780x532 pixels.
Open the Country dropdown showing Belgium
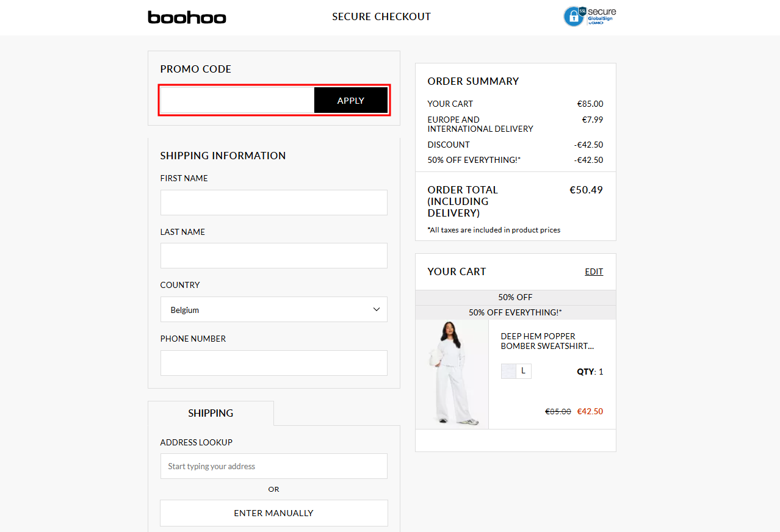(273, 309)
